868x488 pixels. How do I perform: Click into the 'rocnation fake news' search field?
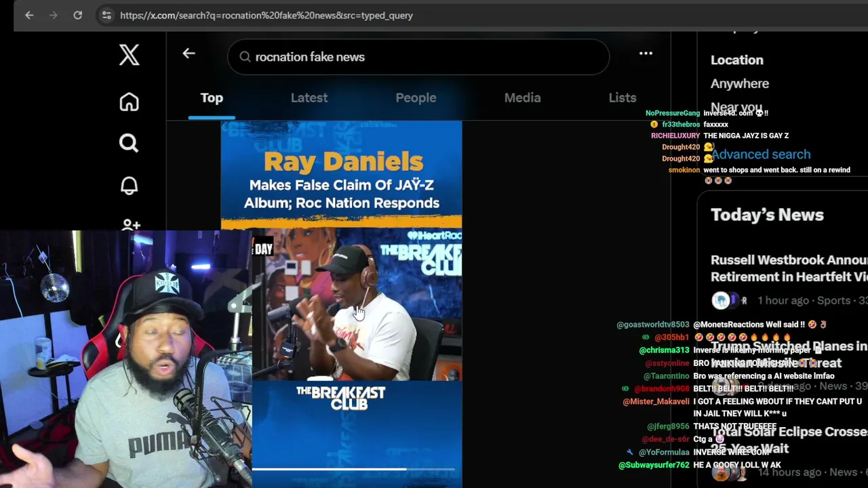[x=418, y=57]
